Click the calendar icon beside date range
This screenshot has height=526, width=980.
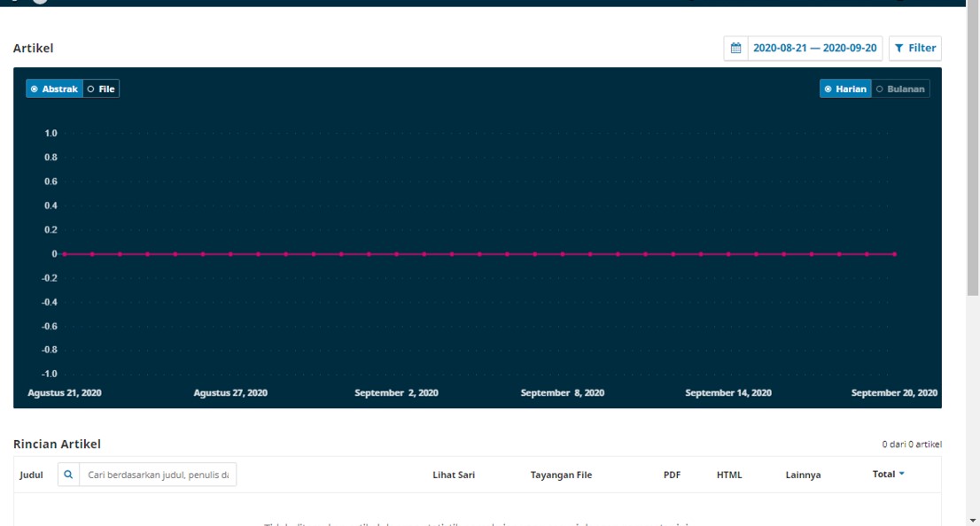[x=735, y=48]
